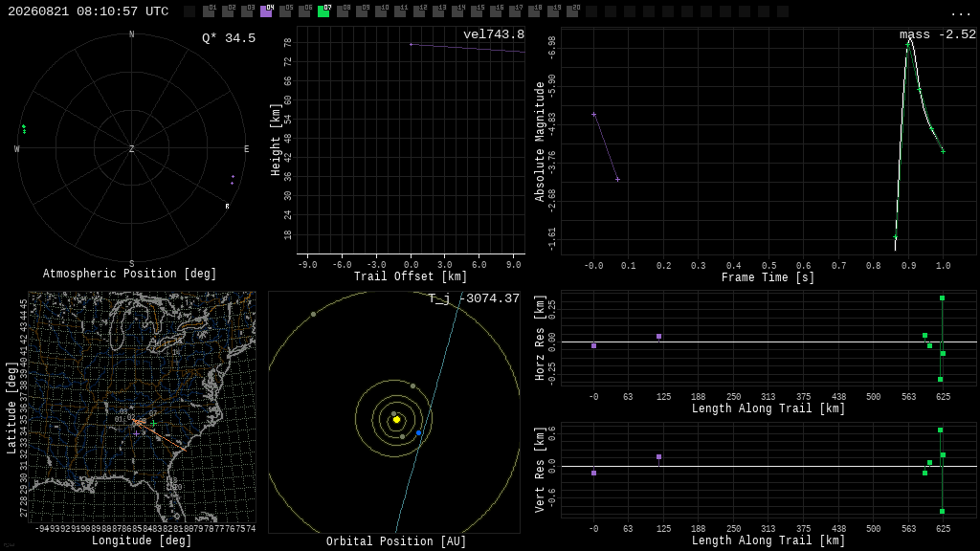The height and width of the screenshot is (551, 980).
Task: Click the T_j -3074.37 readout
Action: click(x=474, y=298)
